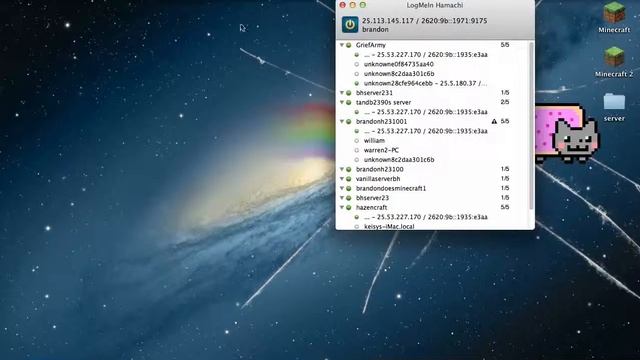Select unknown8c2daa301c6b under GriefArmy
Image resolution: width=640 pixels, height=360 pixels.
399,74
